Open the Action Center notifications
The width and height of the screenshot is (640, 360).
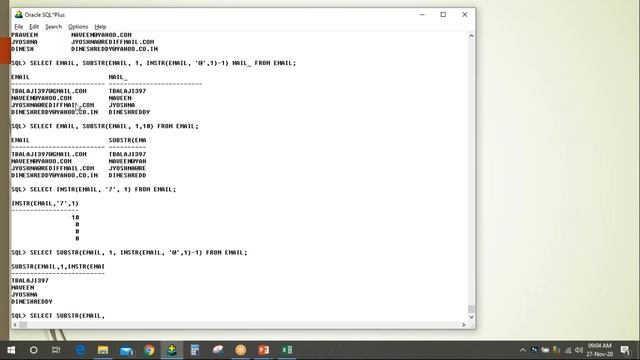coord(625,350)
